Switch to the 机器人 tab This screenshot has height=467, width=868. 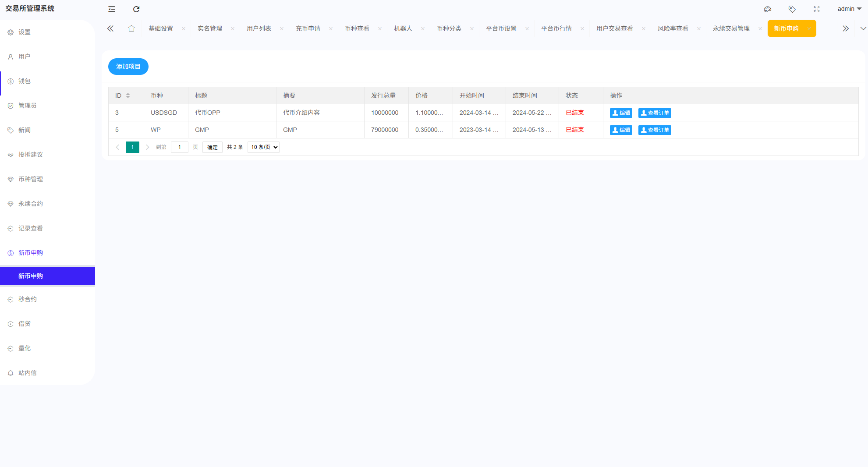pos(403,28)
